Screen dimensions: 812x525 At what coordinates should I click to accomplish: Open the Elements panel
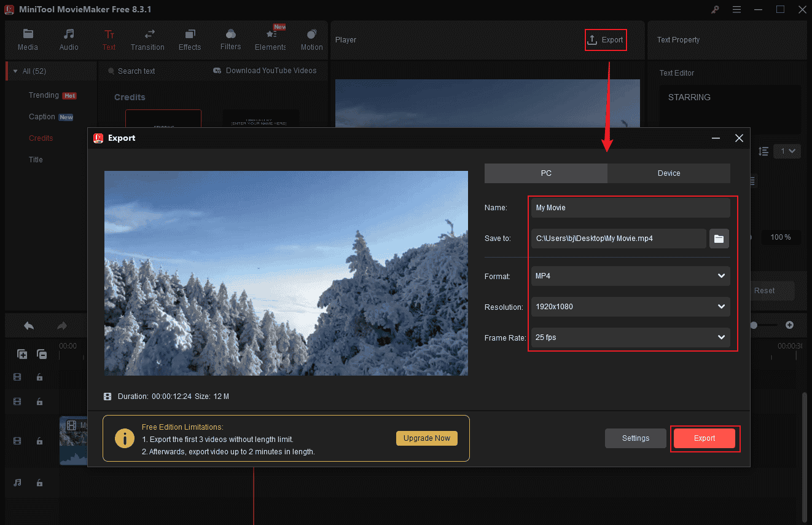point(270,39)
